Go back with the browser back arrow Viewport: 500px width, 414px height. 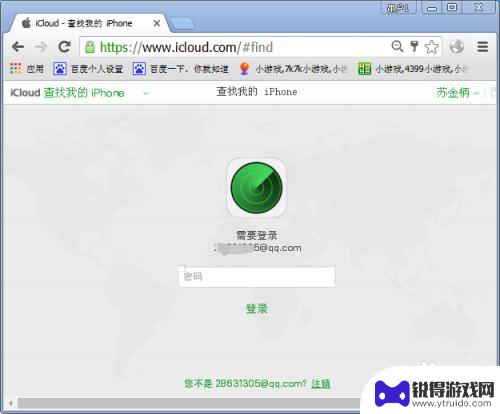(18, 47)
